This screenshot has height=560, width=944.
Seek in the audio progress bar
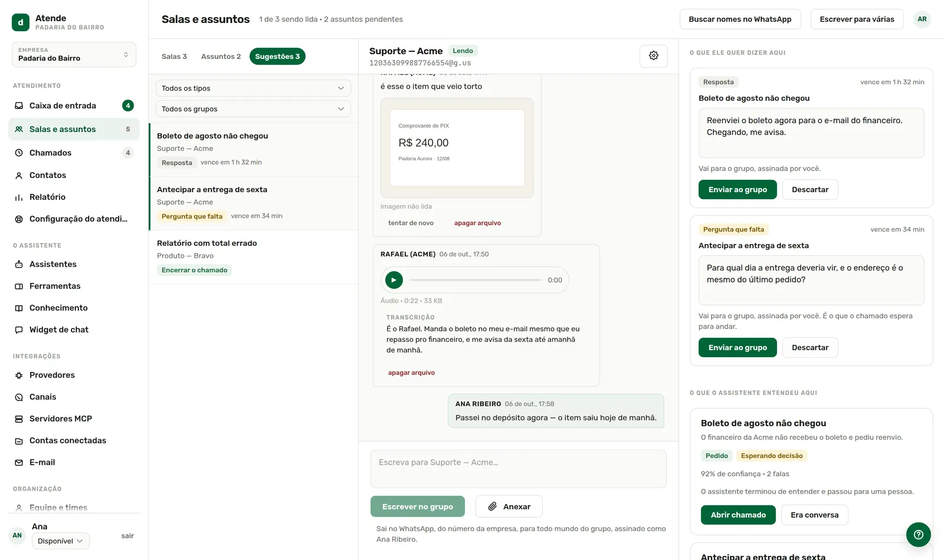[476, 280]
